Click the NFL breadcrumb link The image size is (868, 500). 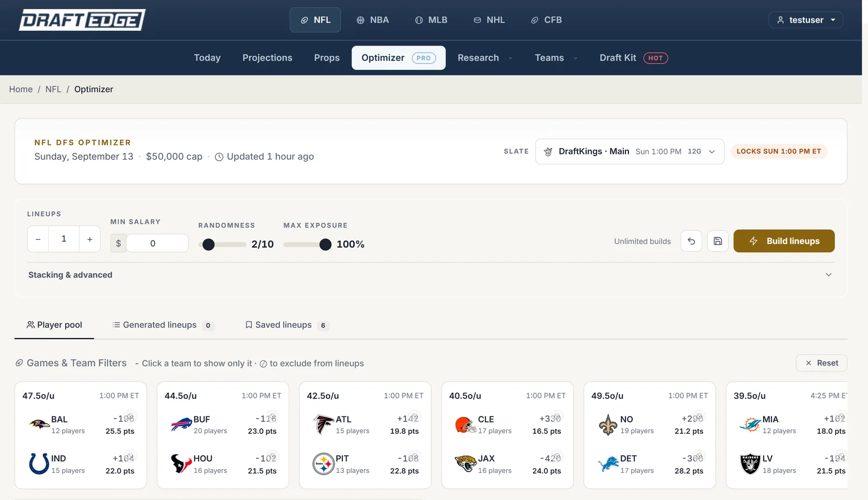pos(53,89)
